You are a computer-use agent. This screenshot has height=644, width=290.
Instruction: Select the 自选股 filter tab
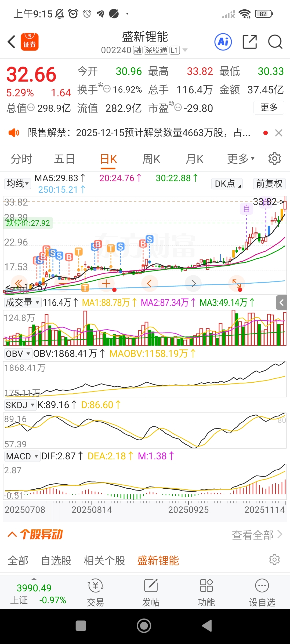[56, 561]
